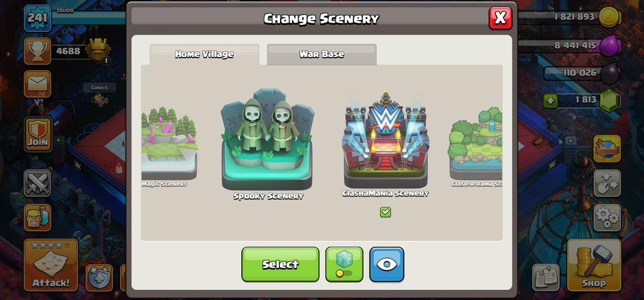Open the mail inbox icon

(x=38, y=84)
